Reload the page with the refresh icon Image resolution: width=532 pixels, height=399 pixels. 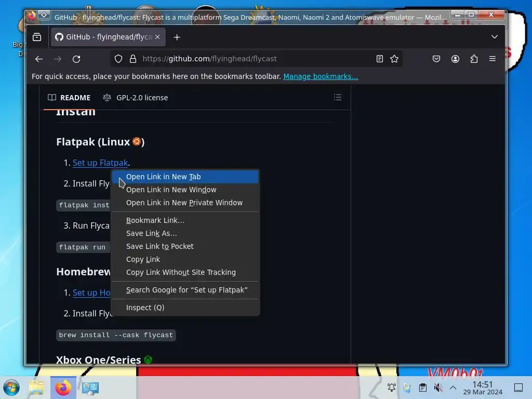[x=76, y=59]
